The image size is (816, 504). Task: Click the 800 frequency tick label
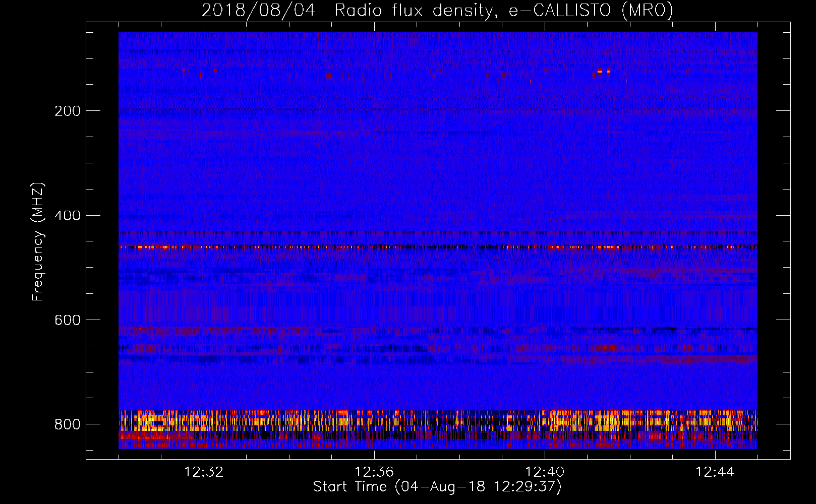click(x=68, y=424)
